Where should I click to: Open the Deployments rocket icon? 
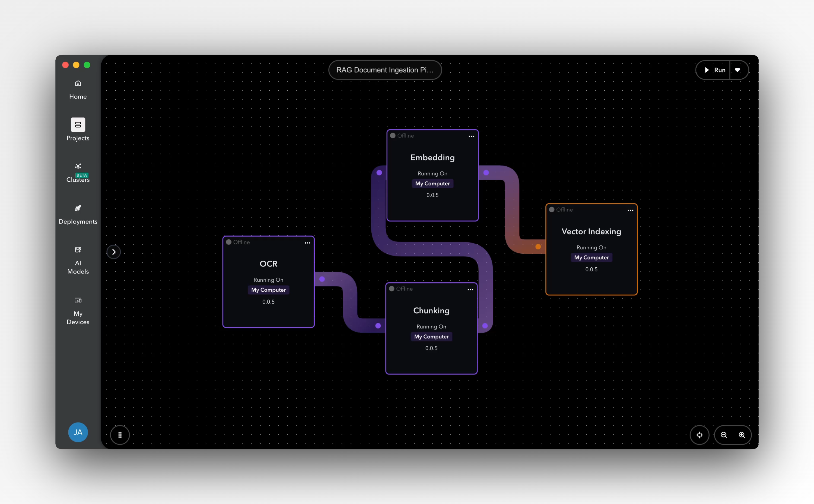78,208
